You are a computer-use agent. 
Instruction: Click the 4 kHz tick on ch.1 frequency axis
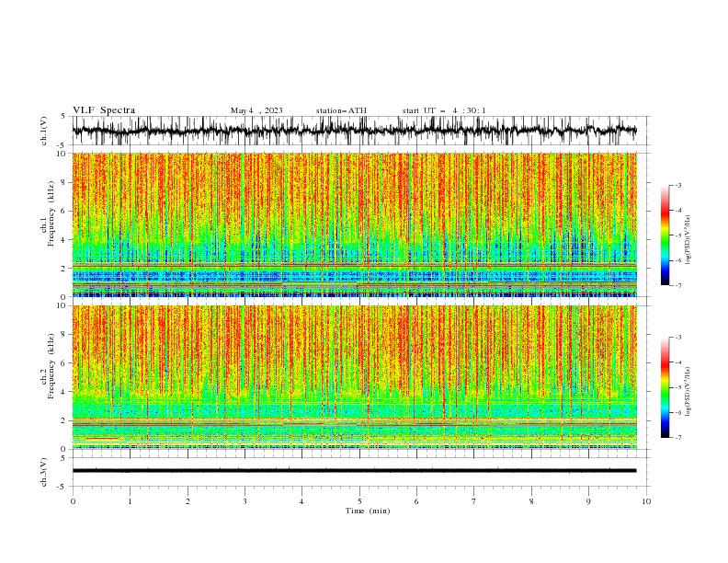pos(64,240)
